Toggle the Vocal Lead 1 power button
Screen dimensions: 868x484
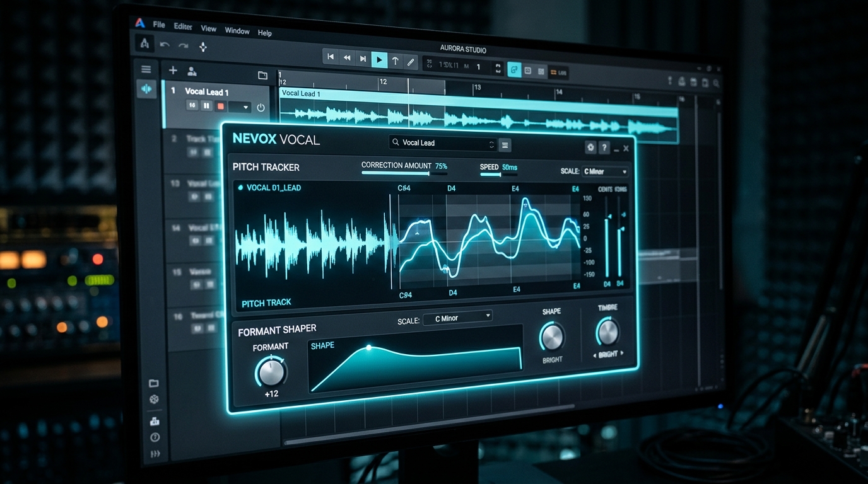pos(261,108)
